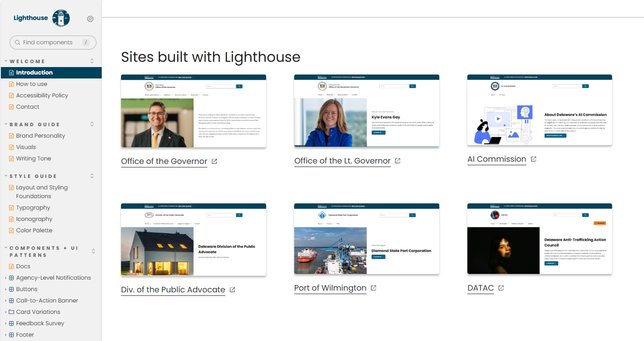Click the external link icon beside Office of the Governor

click(x=214, y=161)
